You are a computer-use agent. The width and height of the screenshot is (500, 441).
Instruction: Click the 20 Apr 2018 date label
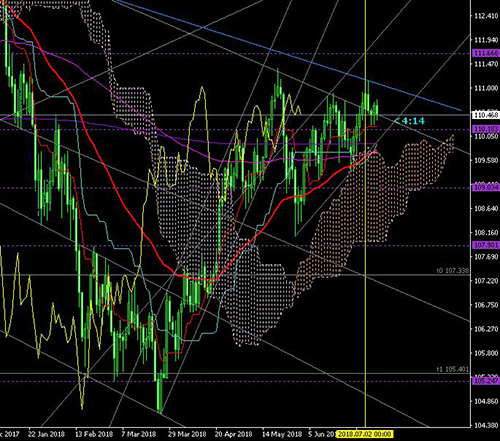(x=234, y=434)
